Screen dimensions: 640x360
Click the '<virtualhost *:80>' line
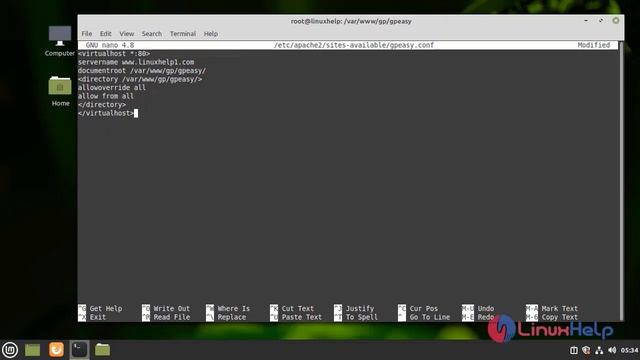click(x=114, y=53)
